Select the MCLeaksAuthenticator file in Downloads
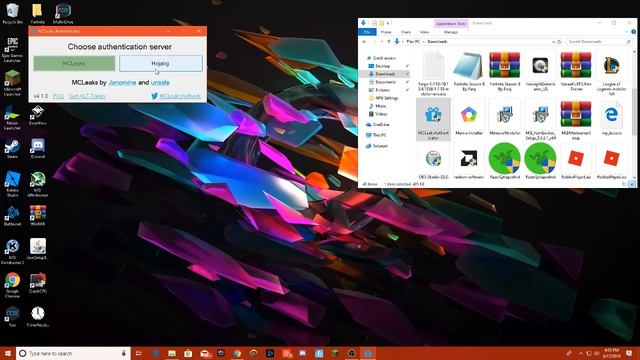Image resolution: width=640 pixels, height=360 pixels. point(433,119)
